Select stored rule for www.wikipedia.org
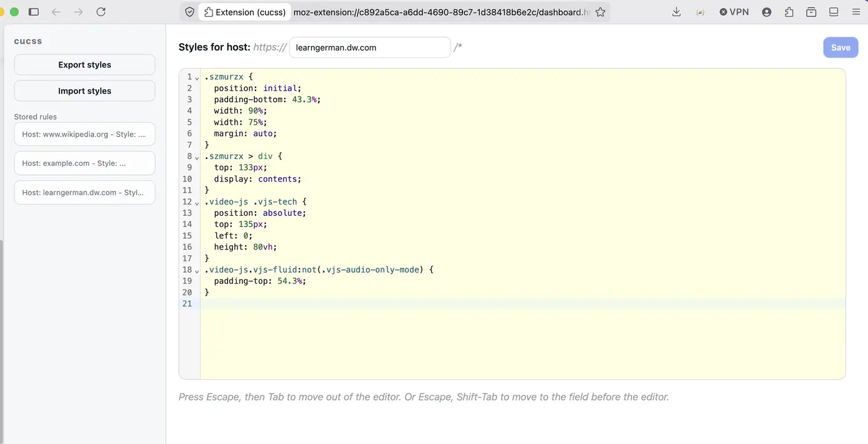This screenshot has height=444, width=868. (85, 134)
